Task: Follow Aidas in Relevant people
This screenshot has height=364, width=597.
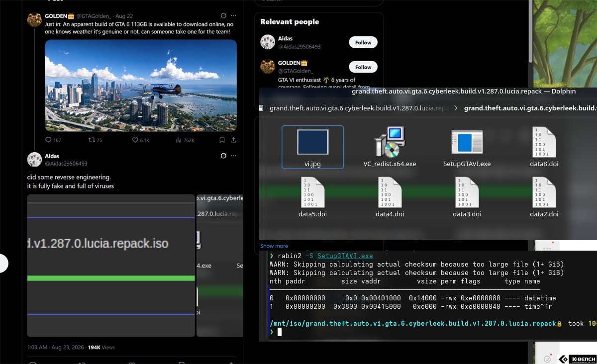Action: pos(363,42)
